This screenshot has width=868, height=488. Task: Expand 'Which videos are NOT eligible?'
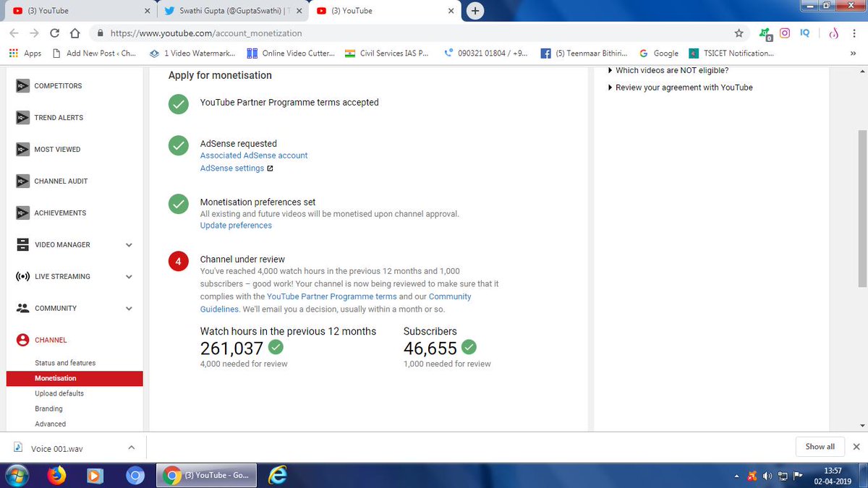pos(668,70)
